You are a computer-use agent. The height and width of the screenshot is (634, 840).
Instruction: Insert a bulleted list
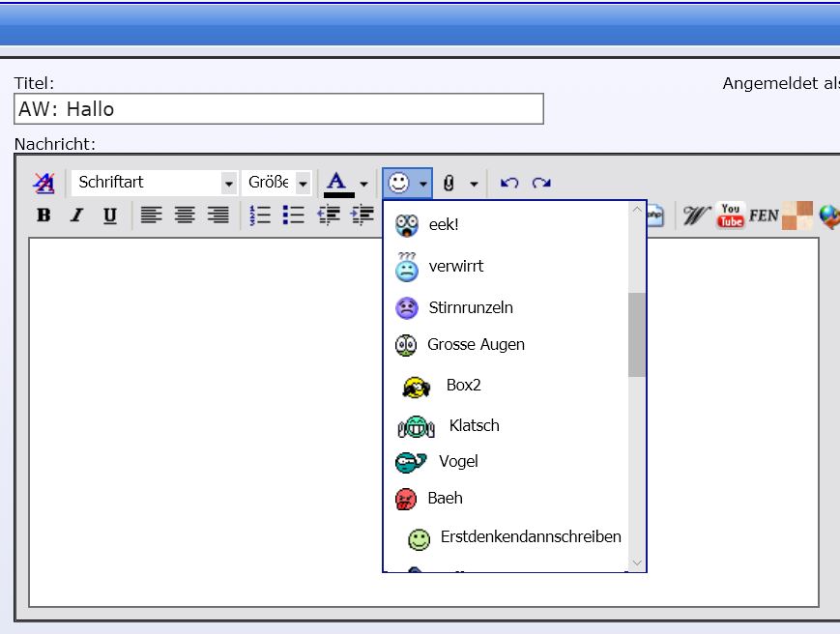293,216
